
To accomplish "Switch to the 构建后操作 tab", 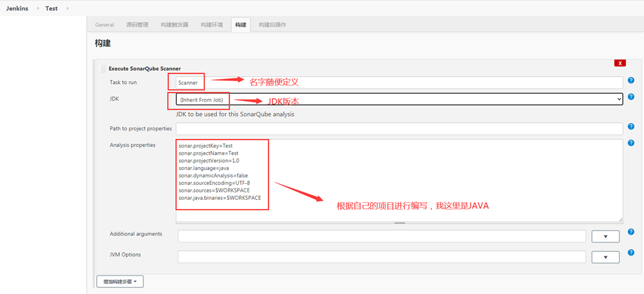I will coord(273,25).
